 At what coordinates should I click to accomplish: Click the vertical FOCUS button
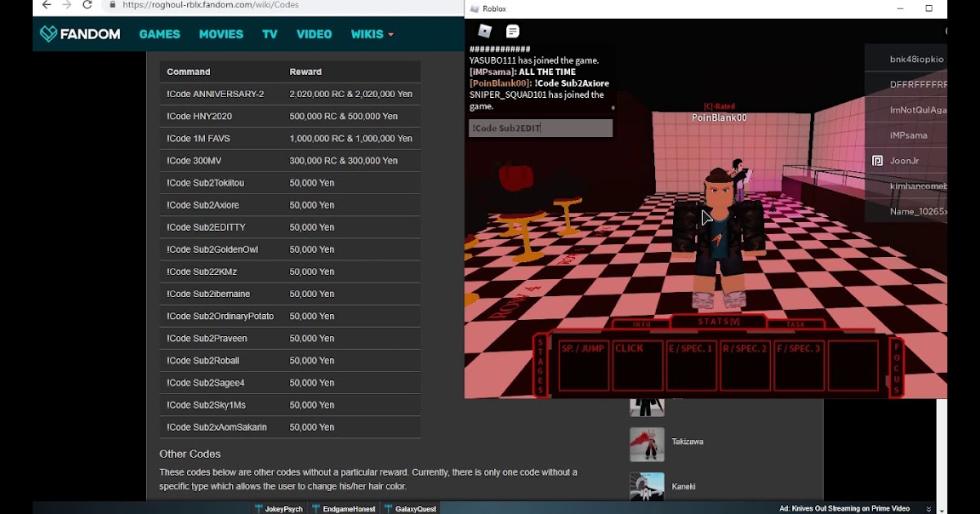click(x=896, y=368)
